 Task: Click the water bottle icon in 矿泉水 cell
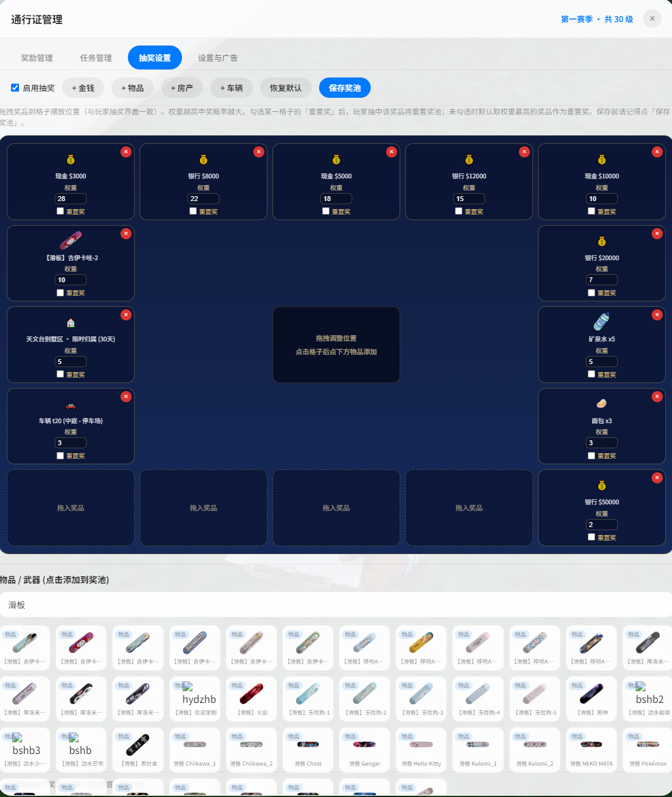602,321
